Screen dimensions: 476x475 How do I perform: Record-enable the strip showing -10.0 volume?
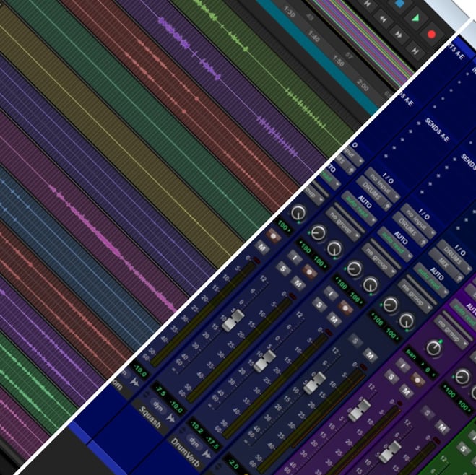pos(273,235)
